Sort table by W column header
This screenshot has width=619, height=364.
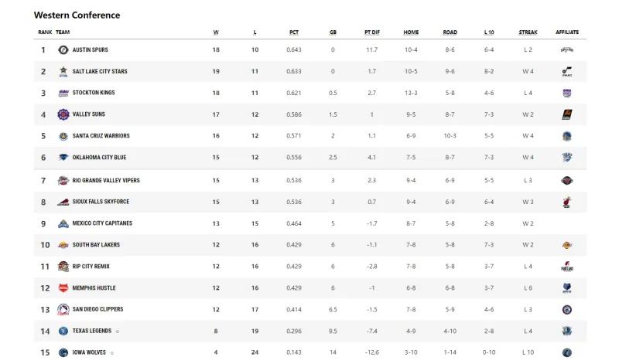(x=216, y=32)
